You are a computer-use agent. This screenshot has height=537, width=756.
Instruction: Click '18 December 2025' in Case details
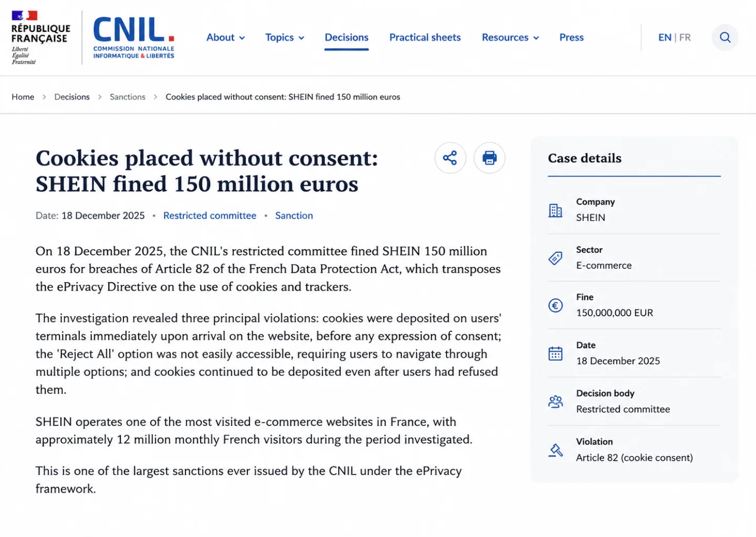[618, 361]
